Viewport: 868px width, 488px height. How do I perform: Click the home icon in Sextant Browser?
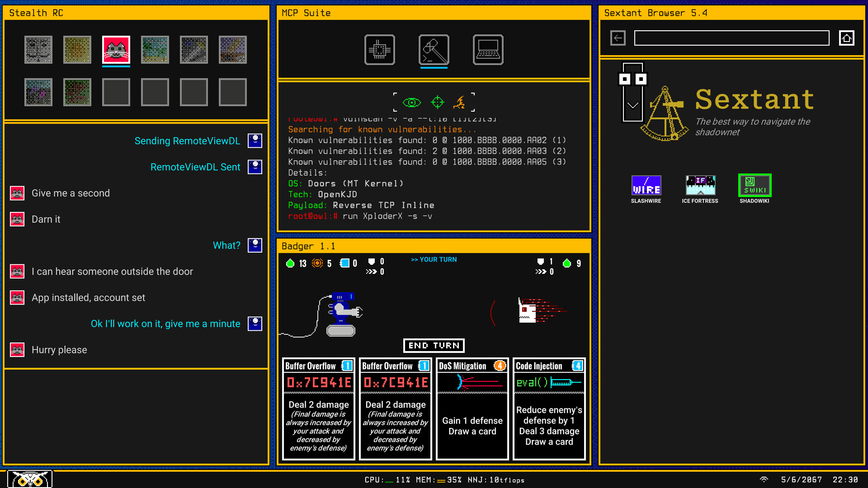(x=846, y=38)
